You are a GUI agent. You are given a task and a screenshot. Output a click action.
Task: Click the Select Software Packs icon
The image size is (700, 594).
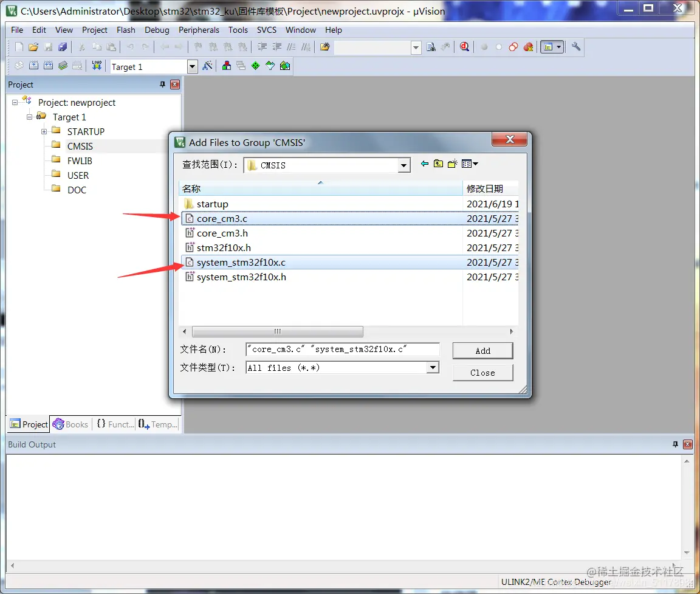coord(270,66)
